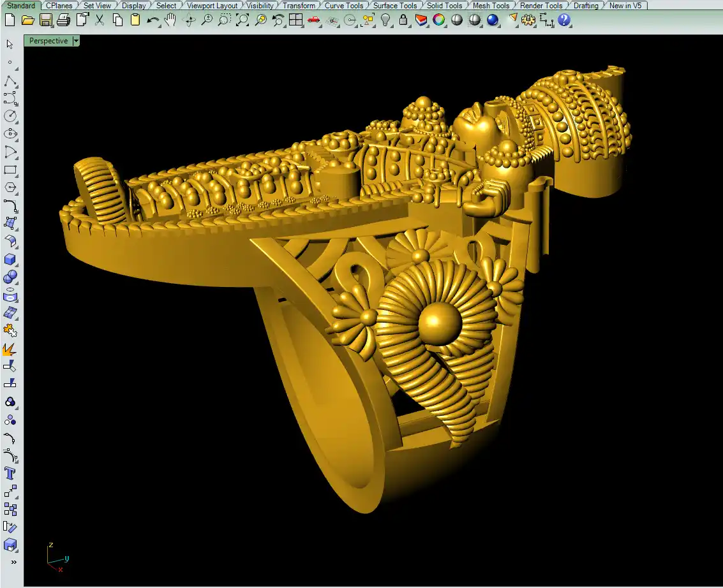This screenshot has width=723, height=588.
Task: Open the dimension tool icon
Action: 546,20
